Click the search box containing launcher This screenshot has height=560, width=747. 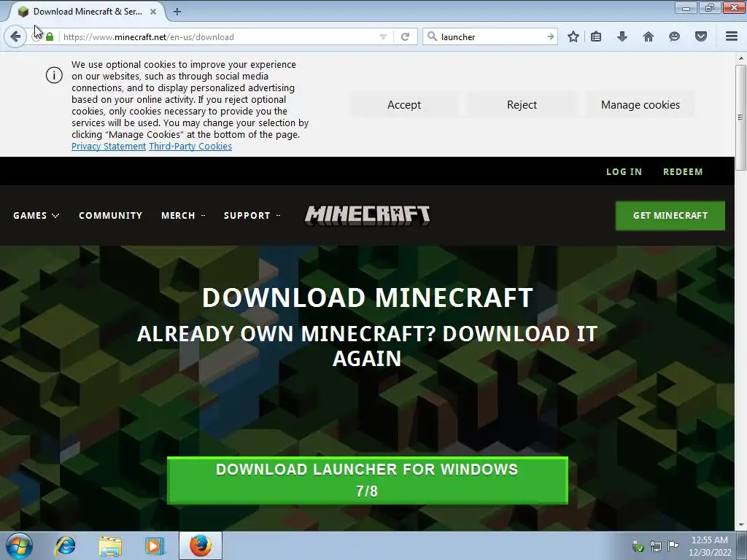(491, 36)
